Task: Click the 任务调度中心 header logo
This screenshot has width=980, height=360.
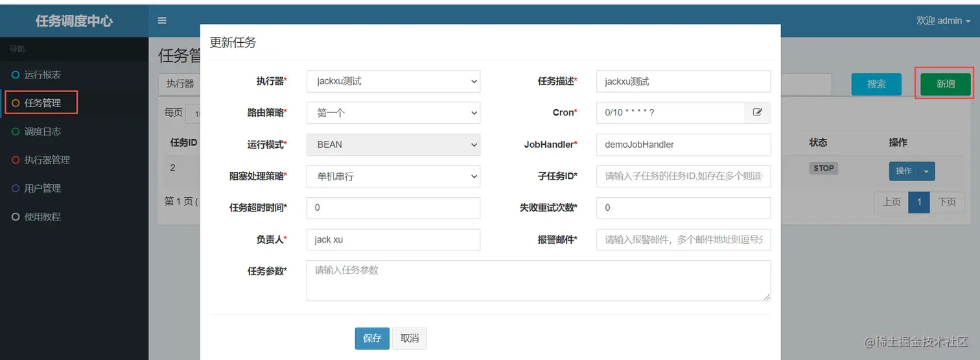Action: (x=74, y=21)
